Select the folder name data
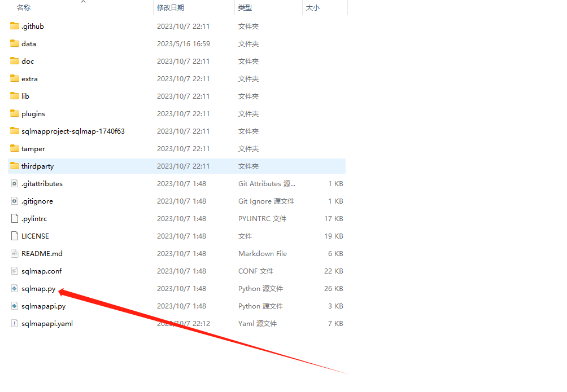 click(x=29, y=44)
